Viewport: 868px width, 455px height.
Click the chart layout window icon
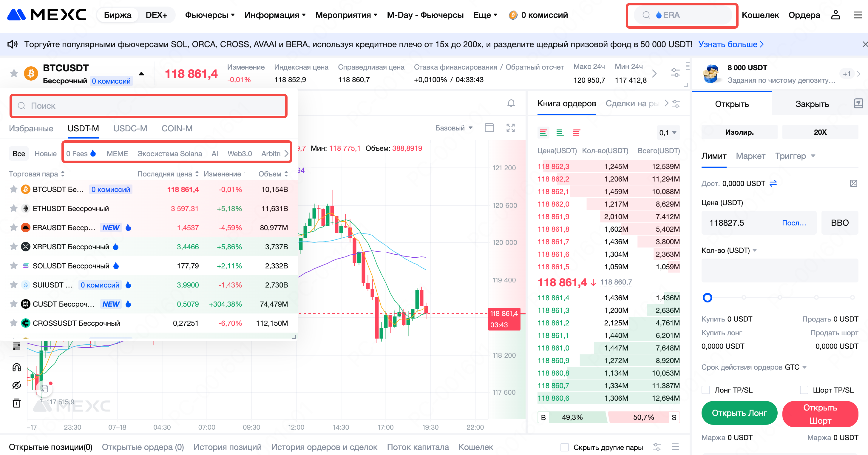[489, 128]
